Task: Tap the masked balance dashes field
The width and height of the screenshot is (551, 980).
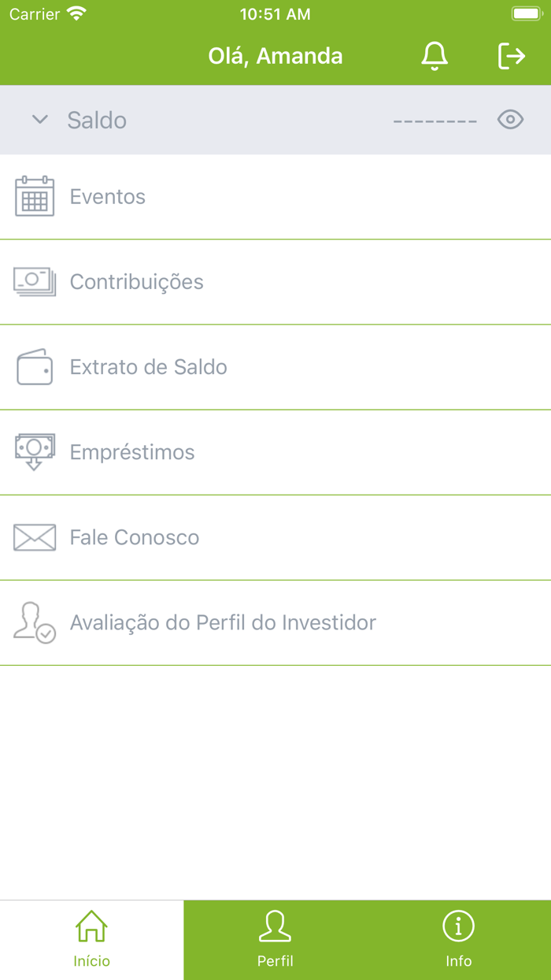Action: click(x=435, y=120)
